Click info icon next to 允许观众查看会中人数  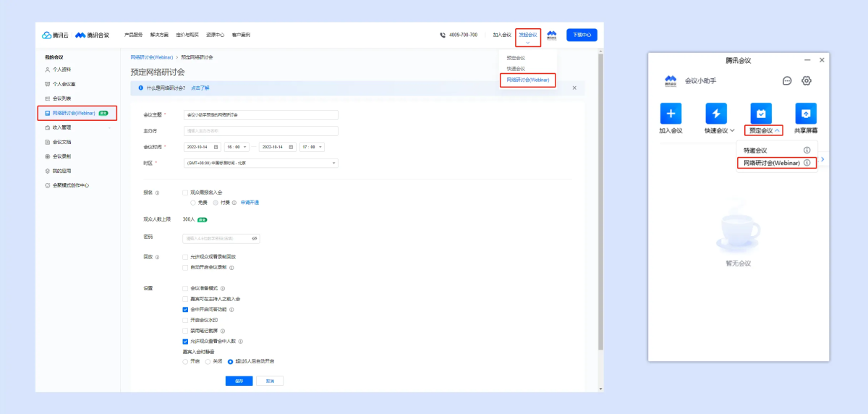tap(241, 341)
